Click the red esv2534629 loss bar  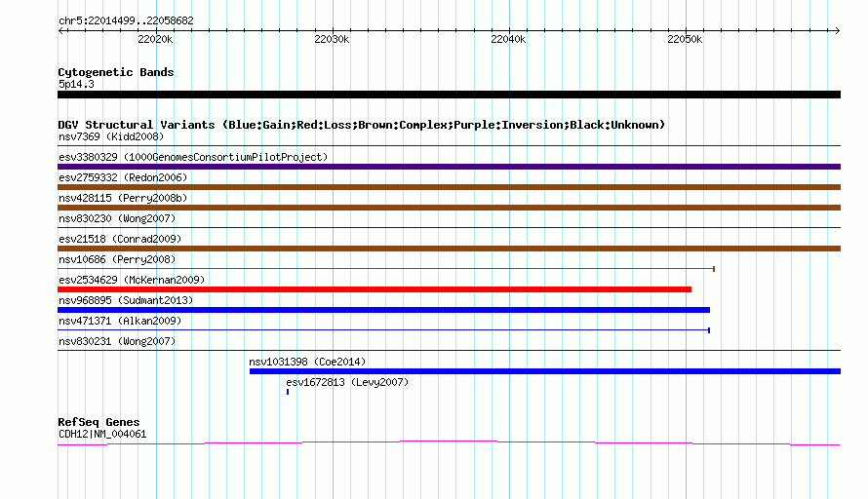coord(375,289)
